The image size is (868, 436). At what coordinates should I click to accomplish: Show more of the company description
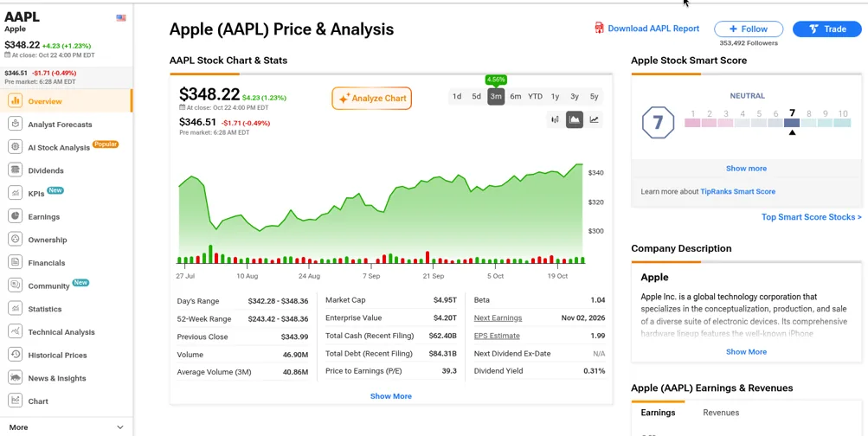(746, 352)
